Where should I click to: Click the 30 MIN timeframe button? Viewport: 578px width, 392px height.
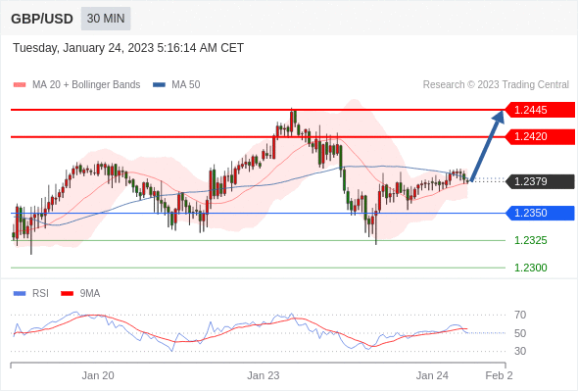[106, 19]
